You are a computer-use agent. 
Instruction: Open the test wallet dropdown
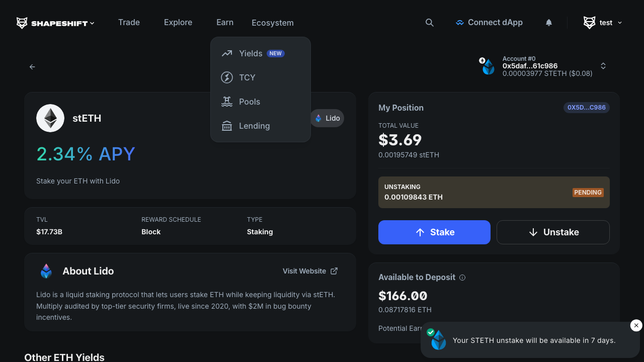coord(603,23)
